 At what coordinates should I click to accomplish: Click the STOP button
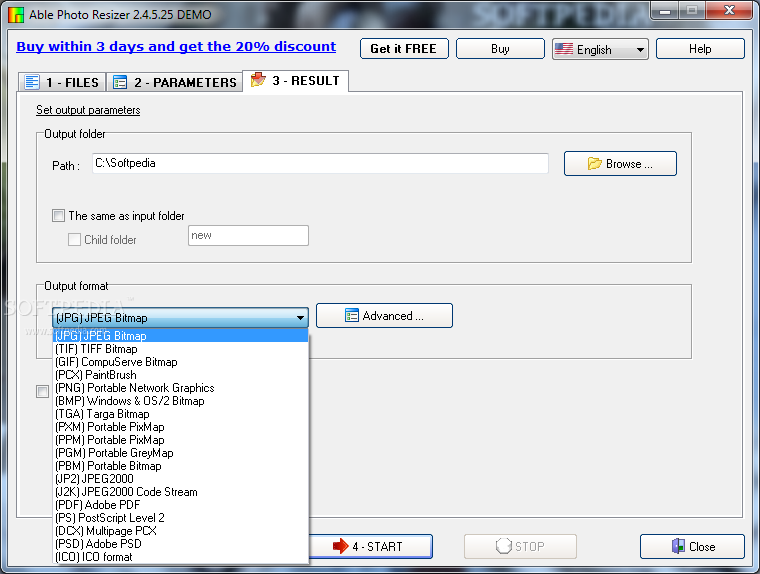tap(520, 546)
